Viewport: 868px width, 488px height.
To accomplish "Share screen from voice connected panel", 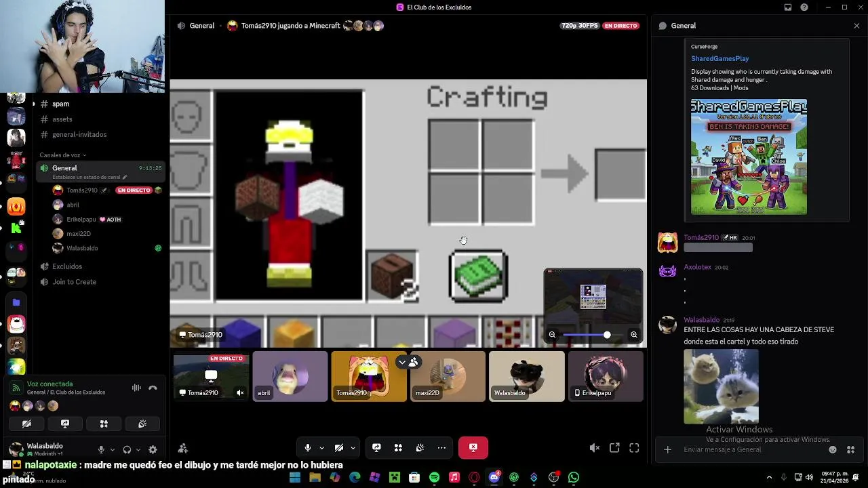I will 65,424.
